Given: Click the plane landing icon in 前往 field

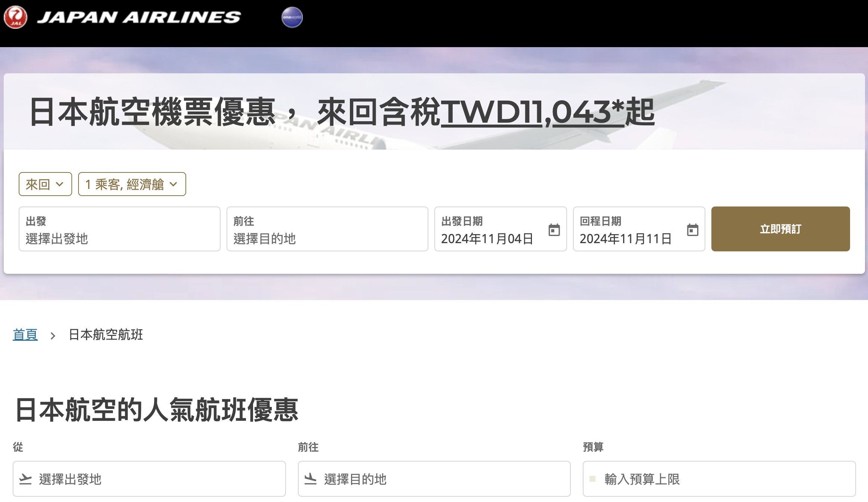Looking at the screenshot, I should coord(311,479).
